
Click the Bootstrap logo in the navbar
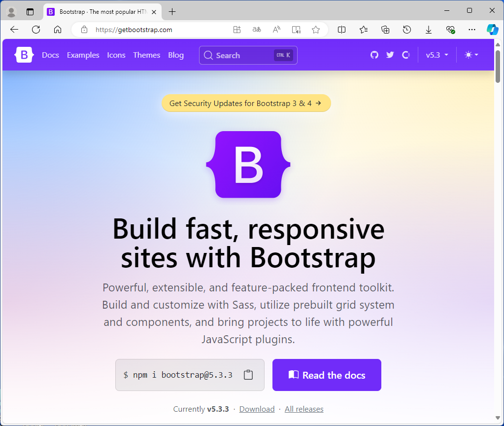click(x=24, y=55)
